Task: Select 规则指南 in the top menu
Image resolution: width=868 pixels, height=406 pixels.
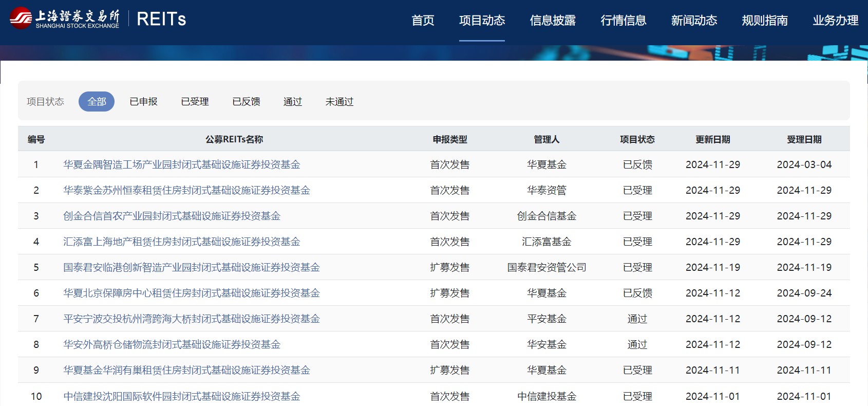Action: [765, 21]
